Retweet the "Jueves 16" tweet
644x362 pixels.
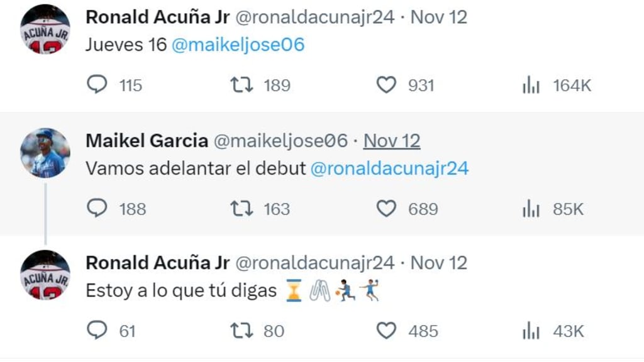(x=242, y=85)
